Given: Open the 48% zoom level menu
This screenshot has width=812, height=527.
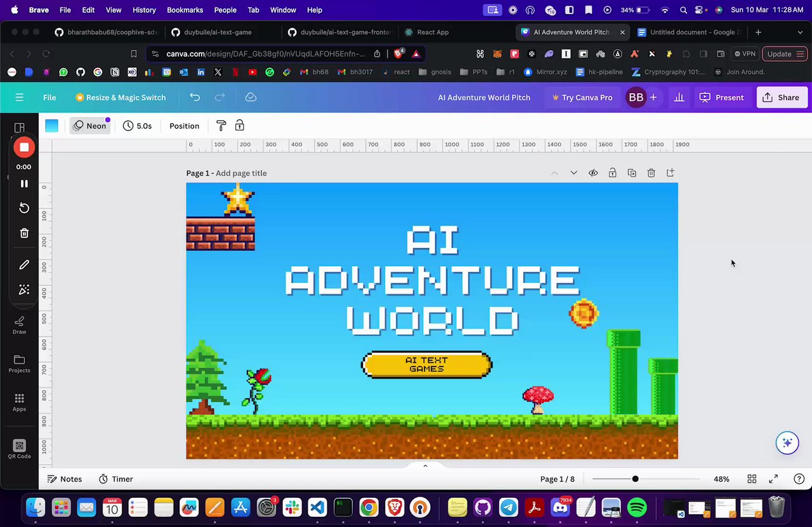Looking at the screenshot, I should 721,479.
